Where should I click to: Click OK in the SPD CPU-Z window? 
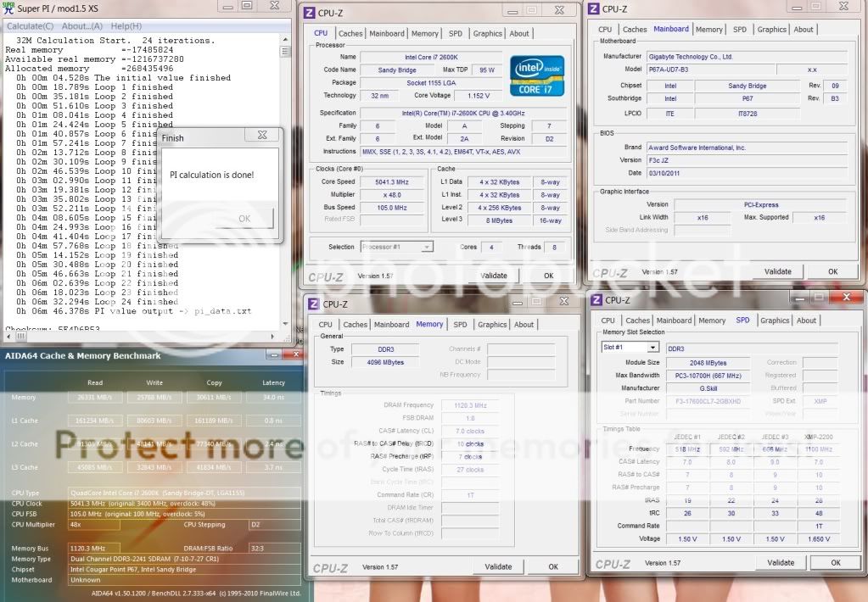pos(836,563)
